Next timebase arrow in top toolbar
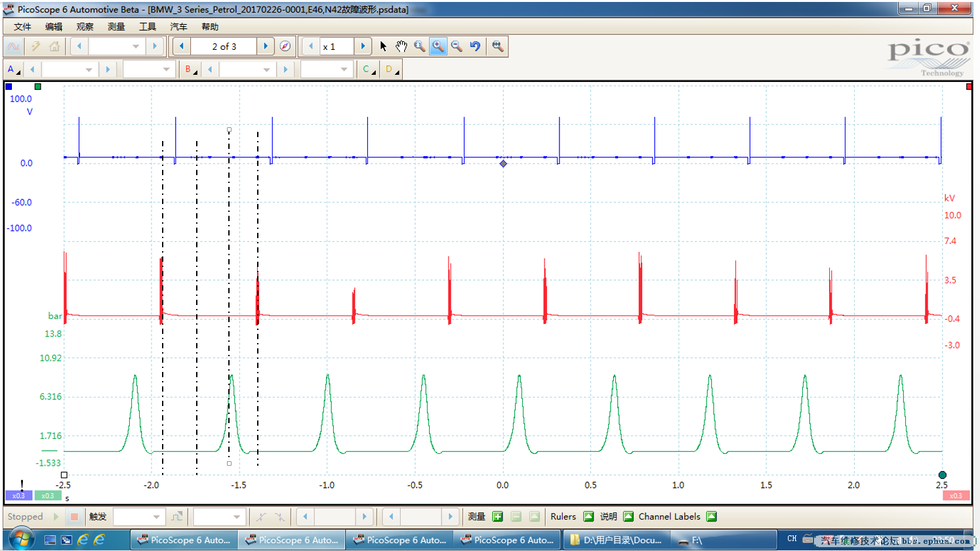 [x=155, y=47]
